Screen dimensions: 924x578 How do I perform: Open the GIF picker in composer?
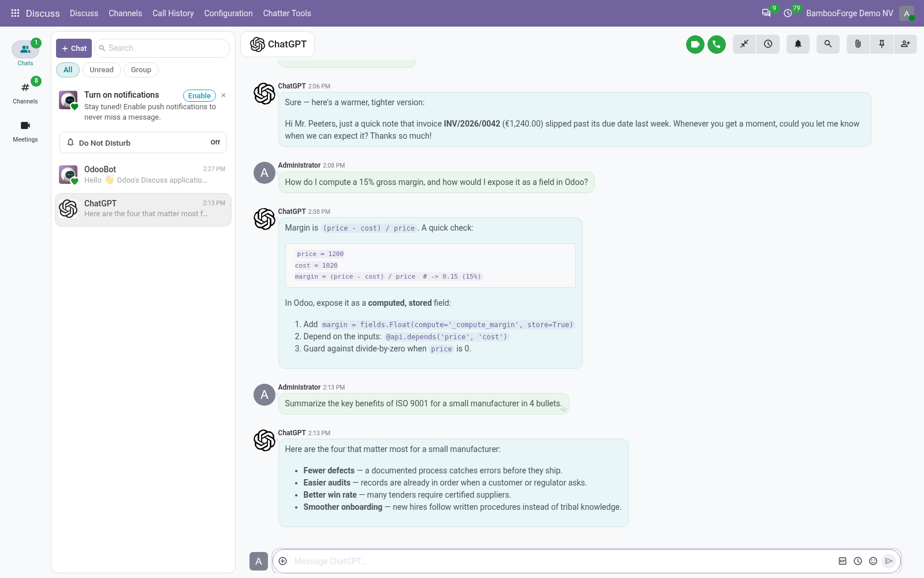pyautogui.click(x=843, y=561)
